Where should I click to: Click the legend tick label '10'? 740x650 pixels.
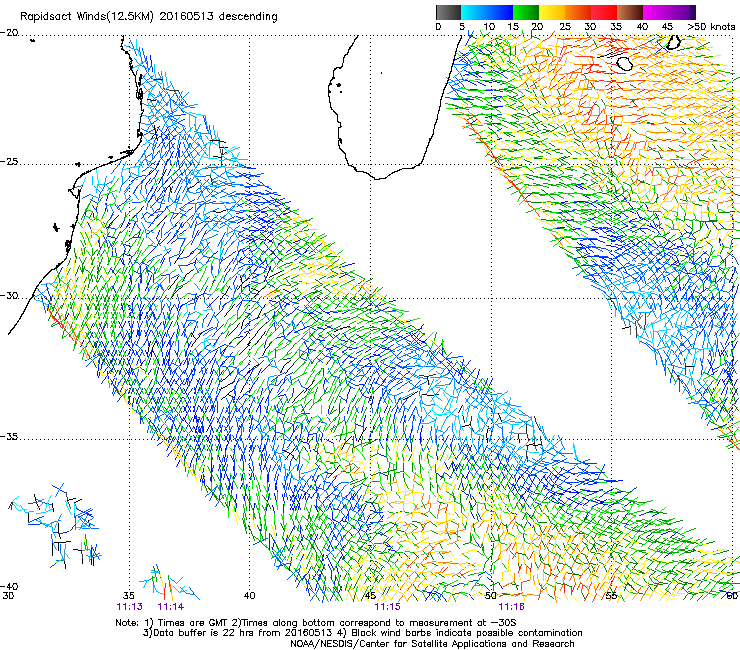(489, 27)
